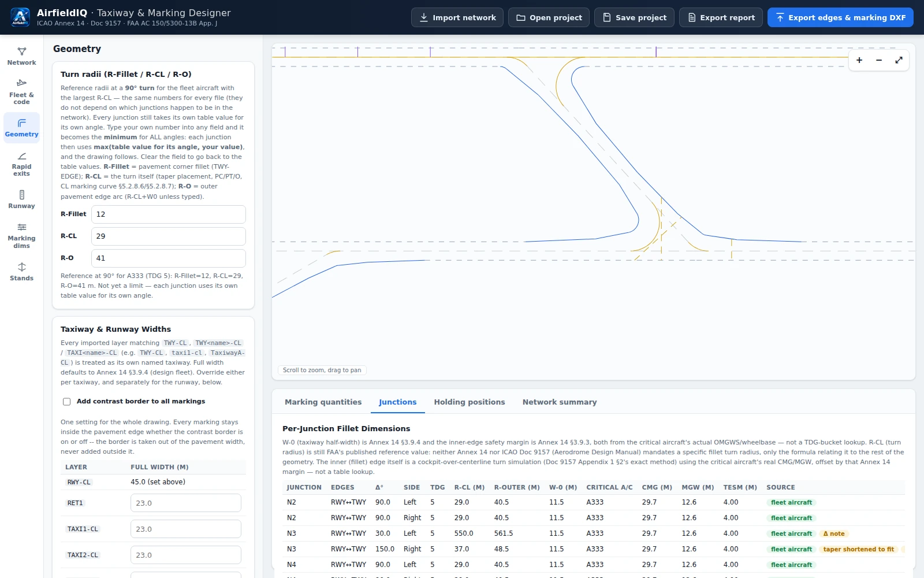
Task: Edit the R-Fillet radius field
Action: coord(169,214)
